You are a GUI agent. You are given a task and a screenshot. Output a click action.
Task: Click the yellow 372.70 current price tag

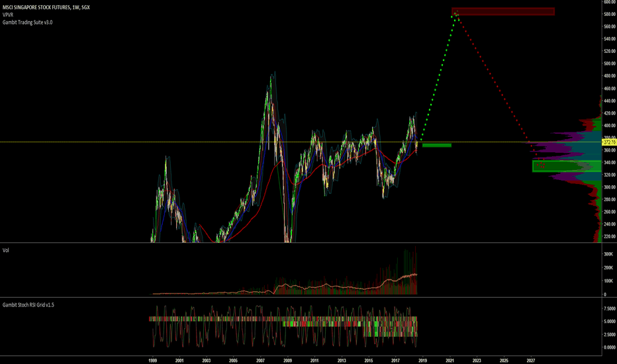[609, 142]
